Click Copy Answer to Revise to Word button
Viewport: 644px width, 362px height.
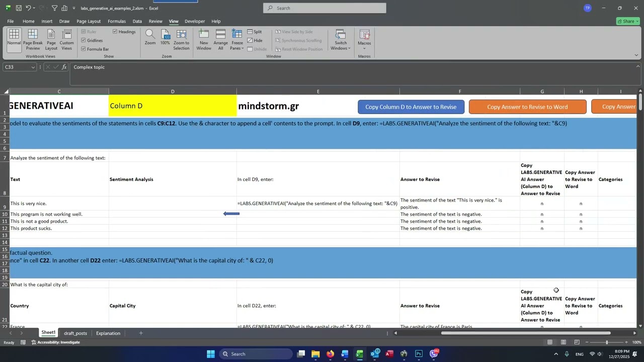click(527, 107)
